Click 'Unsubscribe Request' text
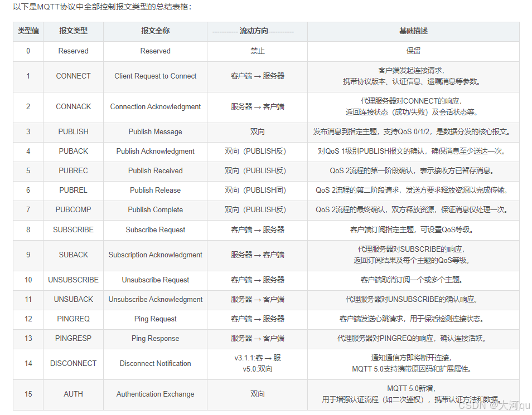Screen dimensions: 532x415 156,280
